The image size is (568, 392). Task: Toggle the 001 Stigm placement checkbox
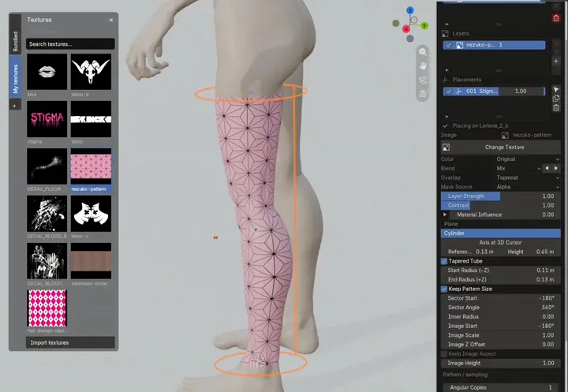tap(448, 91)
